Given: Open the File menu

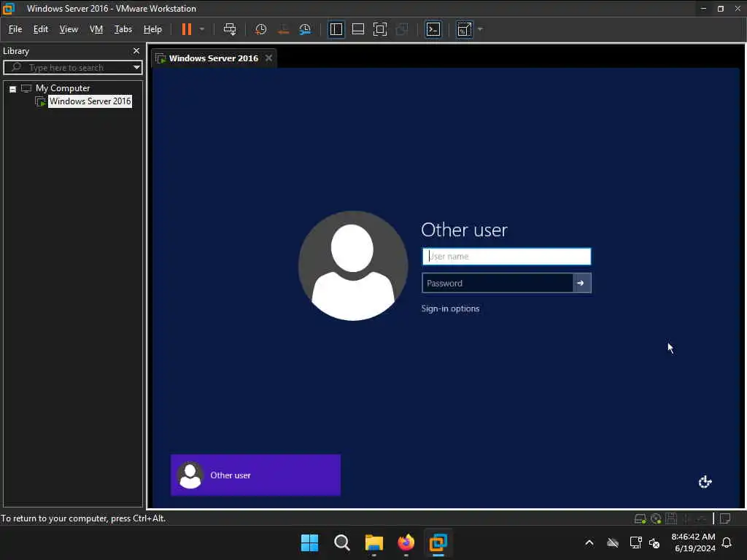Looking at the screenshot, I should 15,29.
